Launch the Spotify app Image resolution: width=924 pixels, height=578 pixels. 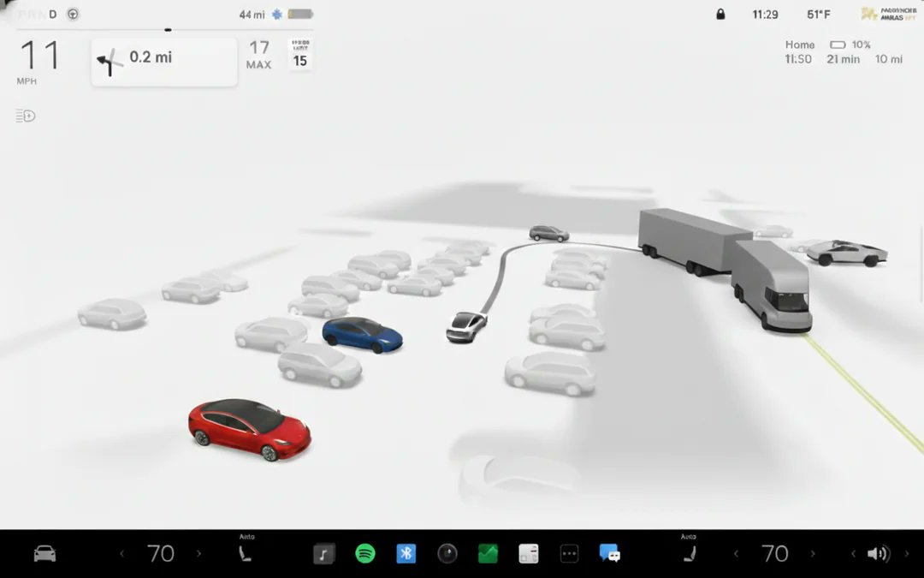click(365, 554)
